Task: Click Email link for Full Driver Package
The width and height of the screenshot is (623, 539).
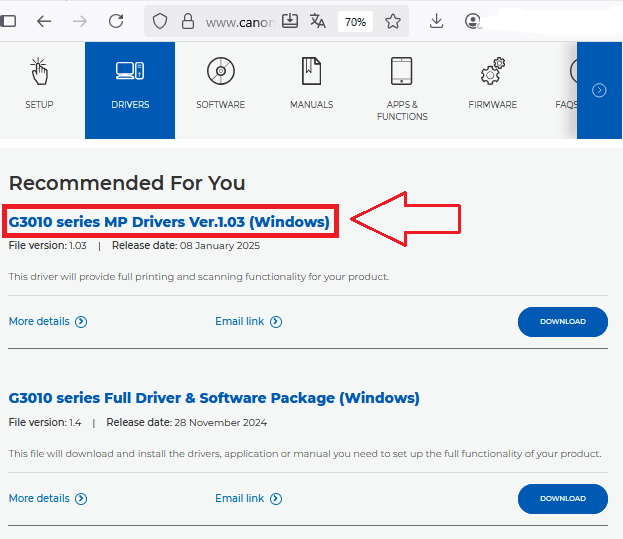Action: pos(248,498)
